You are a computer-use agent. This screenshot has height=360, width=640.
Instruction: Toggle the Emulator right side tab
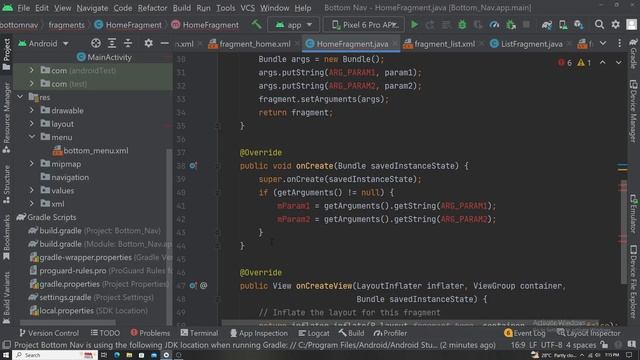point(633,214)
